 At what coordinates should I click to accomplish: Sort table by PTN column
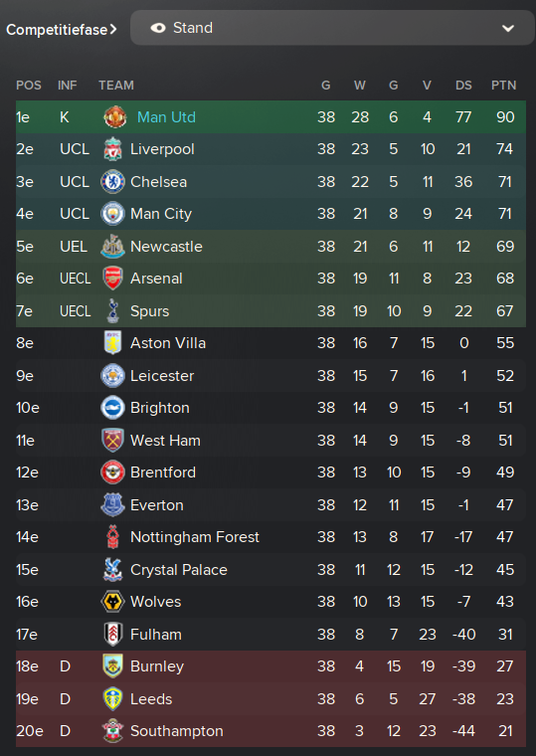click(x=504, y=86)
